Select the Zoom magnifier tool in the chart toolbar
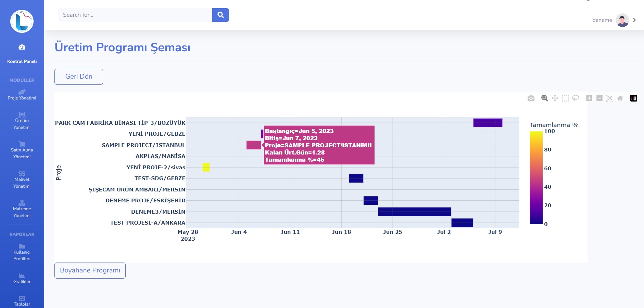 click(544, 98)
